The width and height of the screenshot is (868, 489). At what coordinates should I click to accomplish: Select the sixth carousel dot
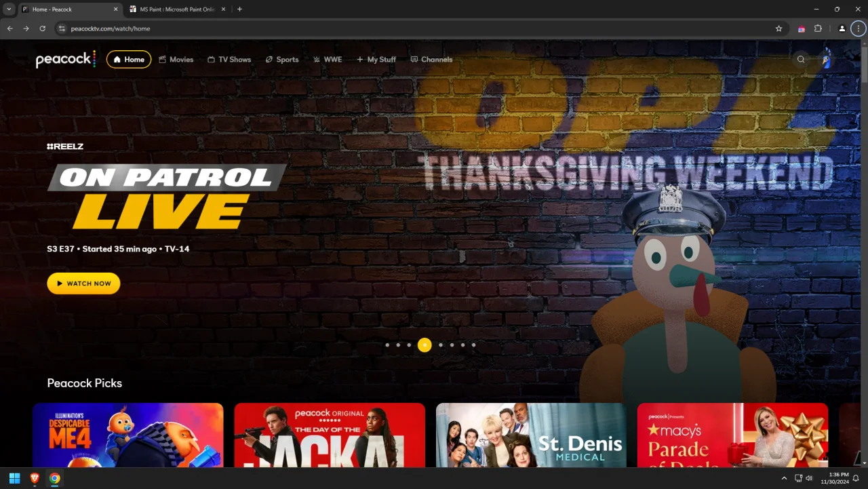tap(452, 345)
